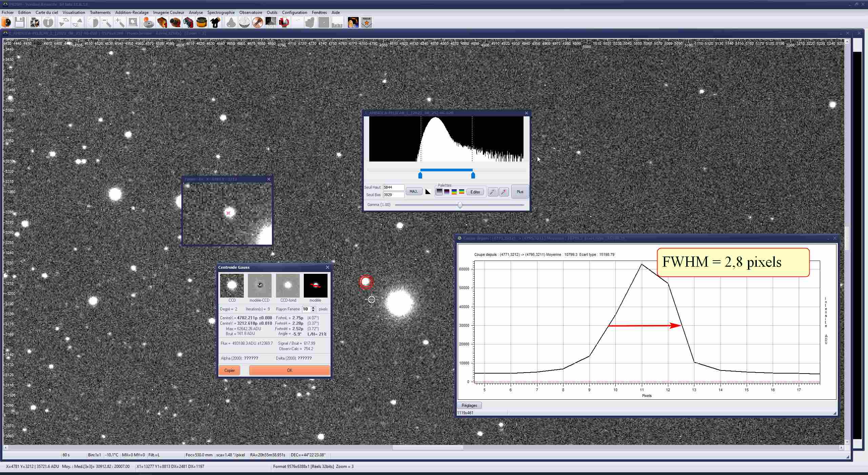Click the observatory dome toolbar icon

244,23
